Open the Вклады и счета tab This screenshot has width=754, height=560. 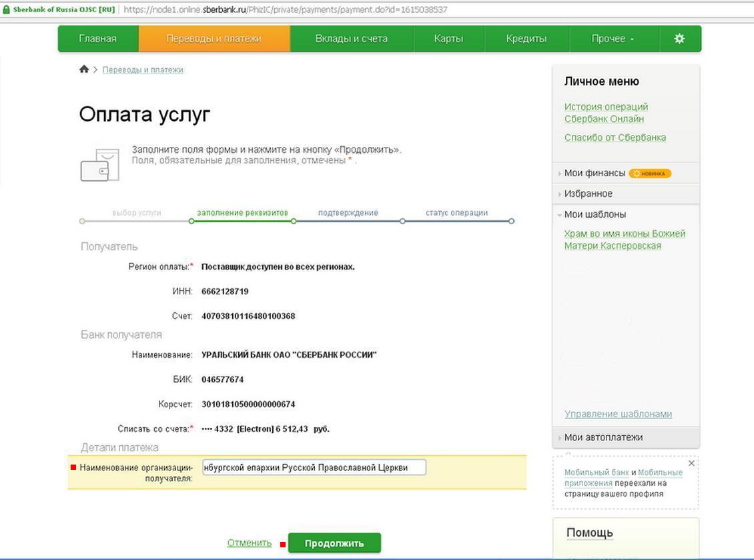pyautogui.click(x=352, y=39)
